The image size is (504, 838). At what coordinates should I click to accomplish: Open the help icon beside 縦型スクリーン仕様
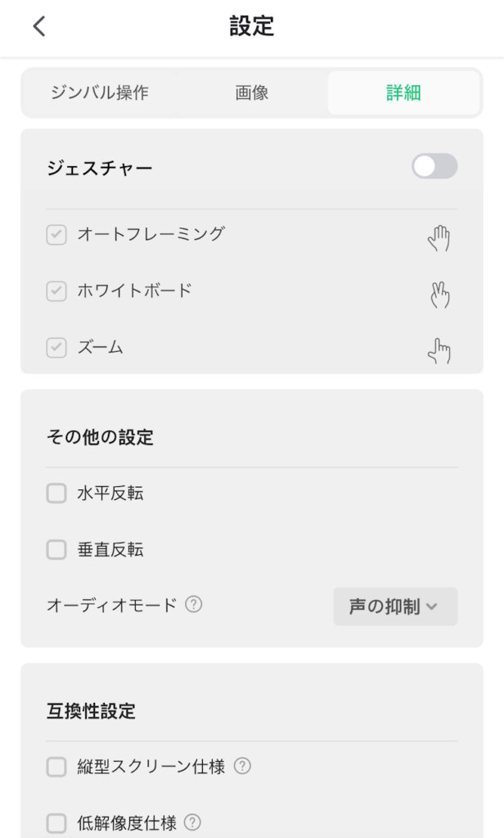click(x=242, y=767)
